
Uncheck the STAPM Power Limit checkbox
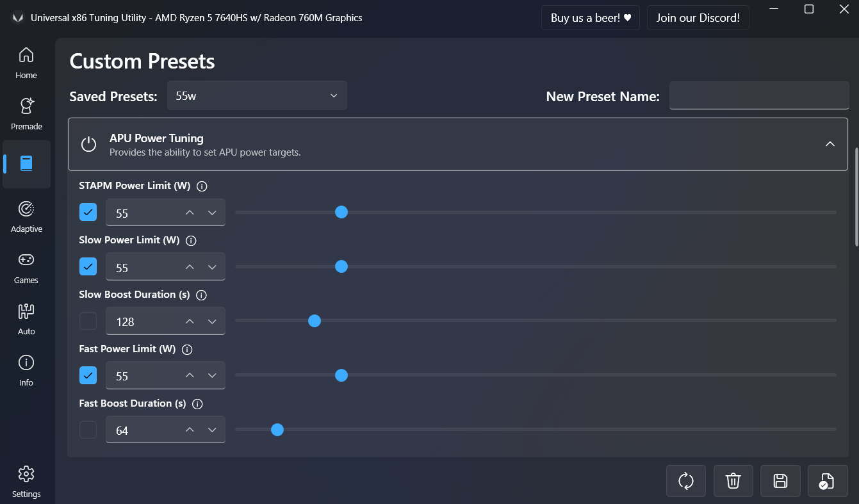(88, 212)
